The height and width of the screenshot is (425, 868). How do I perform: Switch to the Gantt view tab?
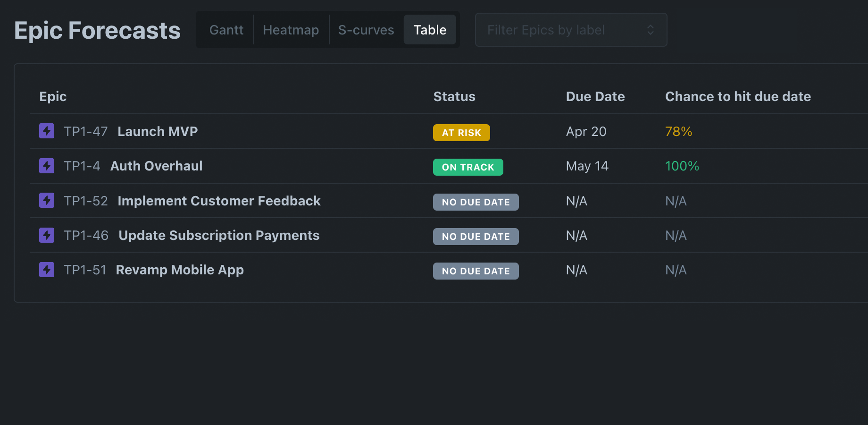226,29
